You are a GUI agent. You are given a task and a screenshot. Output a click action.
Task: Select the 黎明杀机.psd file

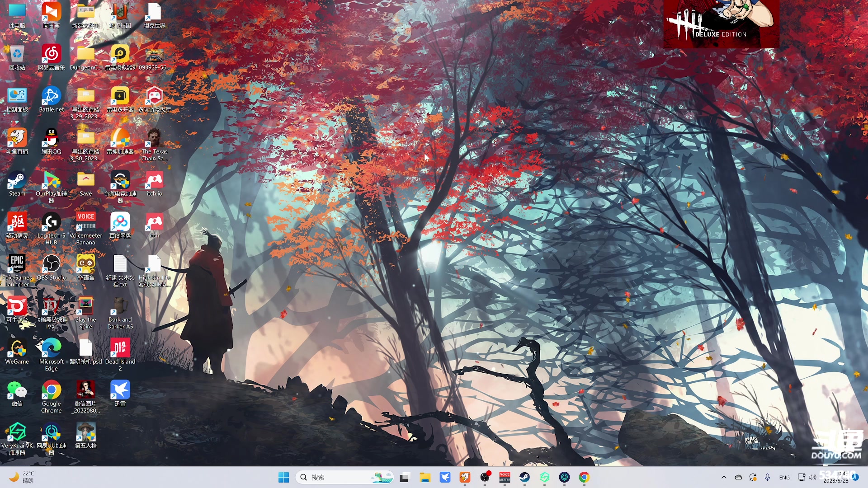coord(86,352)
